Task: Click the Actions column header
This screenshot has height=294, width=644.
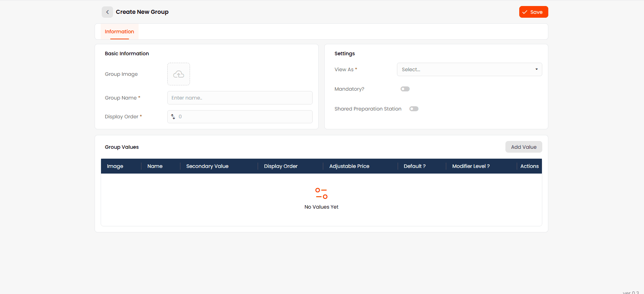Action: pyautogui.click(x=529, y=166)
